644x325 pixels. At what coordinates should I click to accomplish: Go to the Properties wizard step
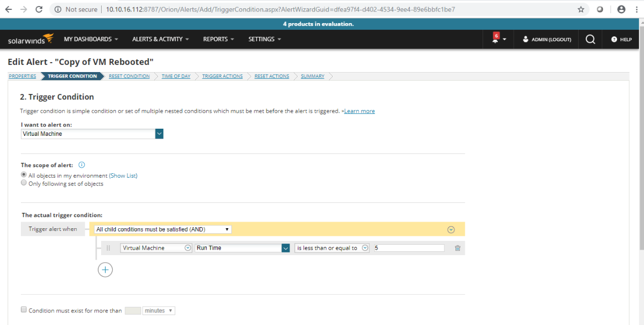(x=23, y=76)
